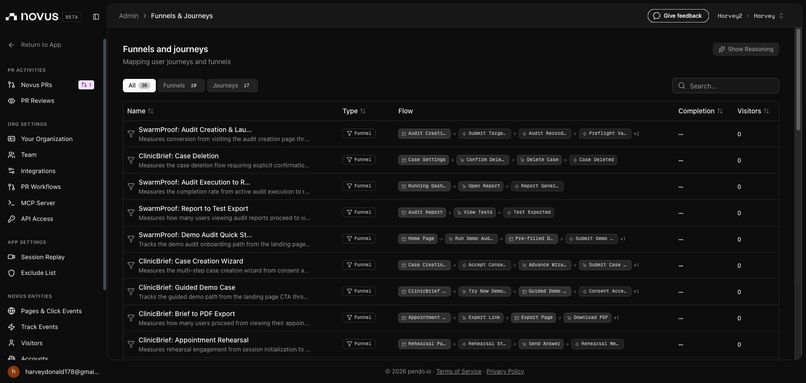
Task: Click the Pages & Click Events icon
Action: coord(11,311)
